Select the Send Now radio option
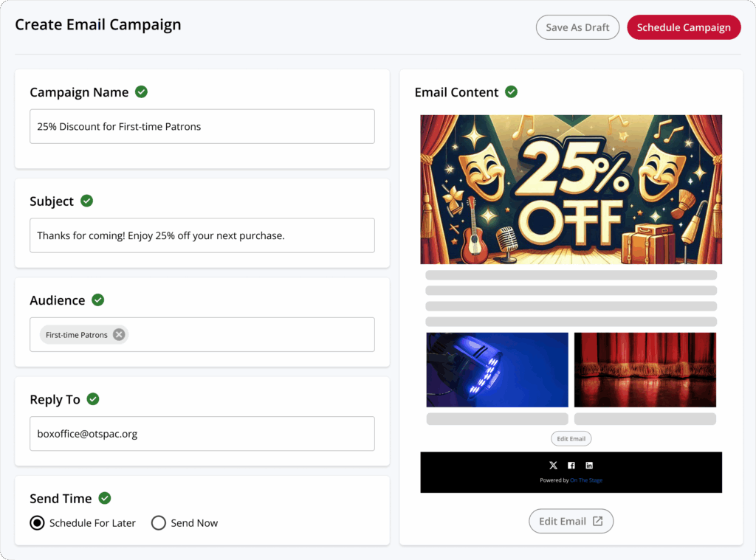This screenshot has height=560, width=756. click(159, 523)
